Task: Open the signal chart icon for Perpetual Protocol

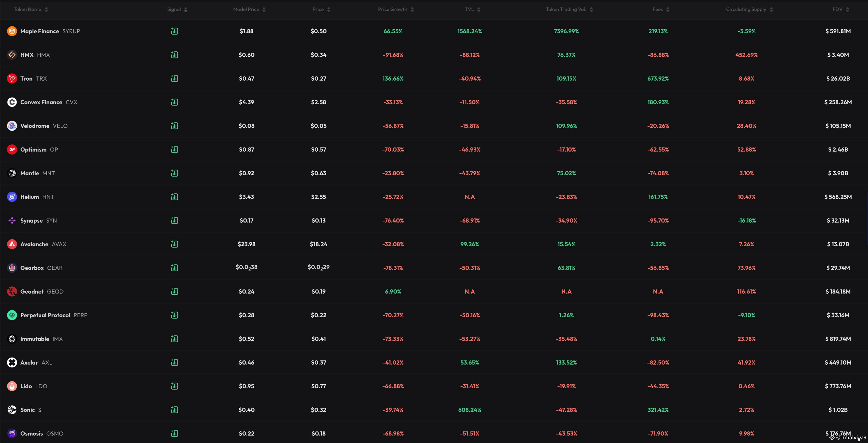Action: 174,315
